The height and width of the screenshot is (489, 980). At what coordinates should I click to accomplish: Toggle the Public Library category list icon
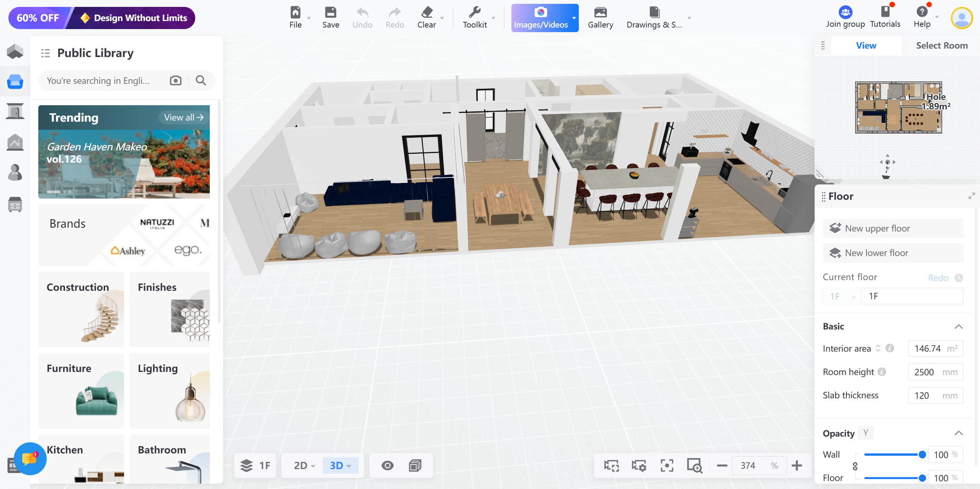coord(46,53)
